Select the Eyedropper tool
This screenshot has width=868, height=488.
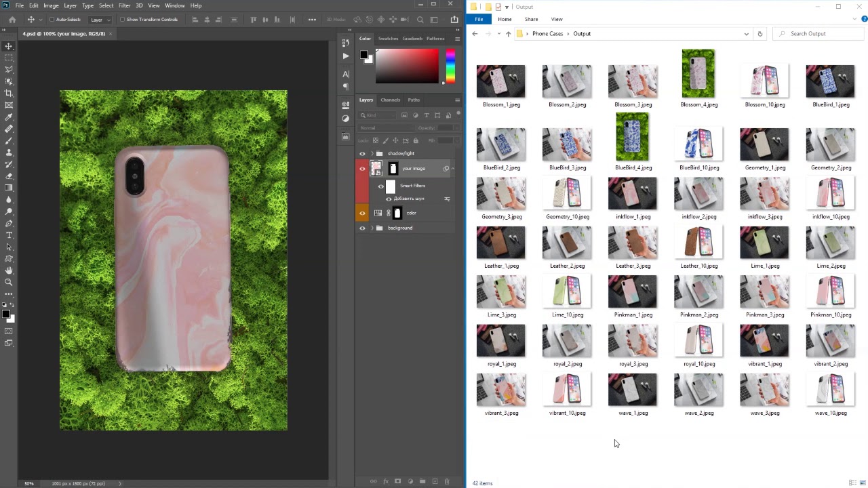point(9,117)
